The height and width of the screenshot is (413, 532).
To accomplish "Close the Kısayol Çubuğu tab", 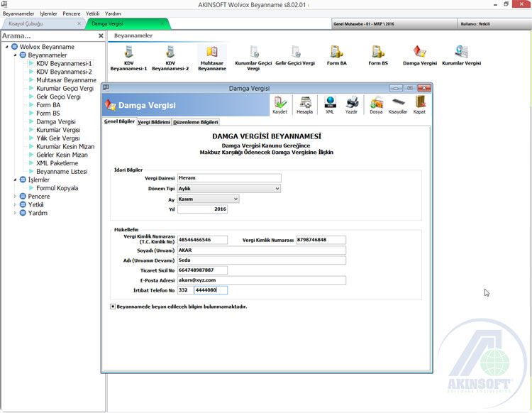I will (x=79, y=23).
